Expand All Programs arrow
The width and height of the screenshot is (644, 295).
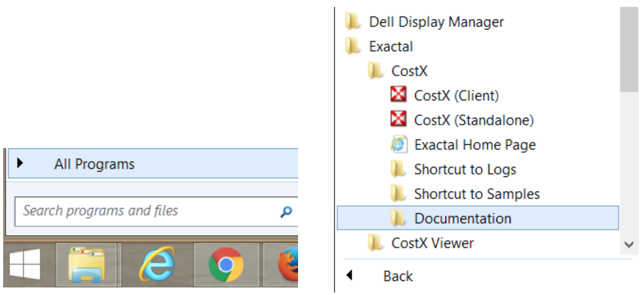20,163
